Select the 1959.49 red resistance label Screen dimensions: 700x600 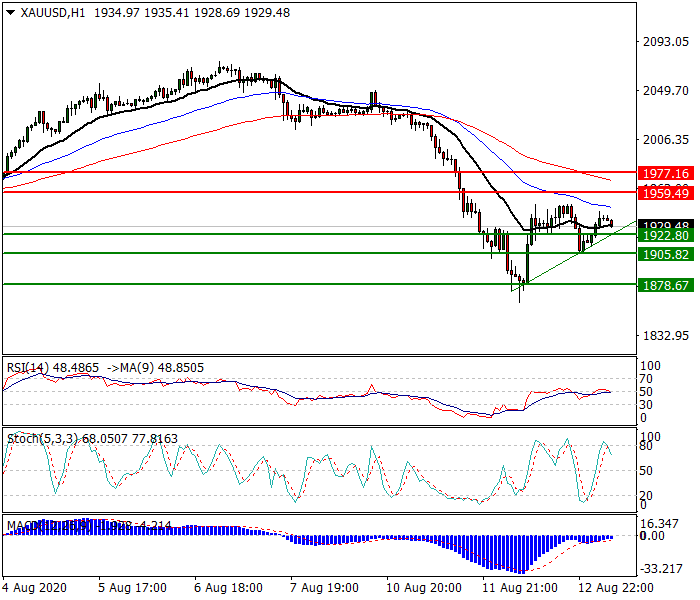666,193
